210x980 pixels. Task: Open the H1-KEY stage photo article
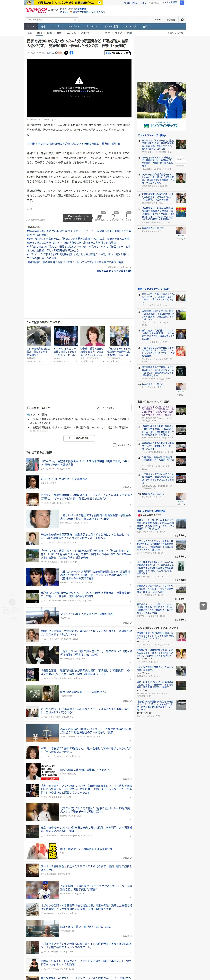[66, 336]
